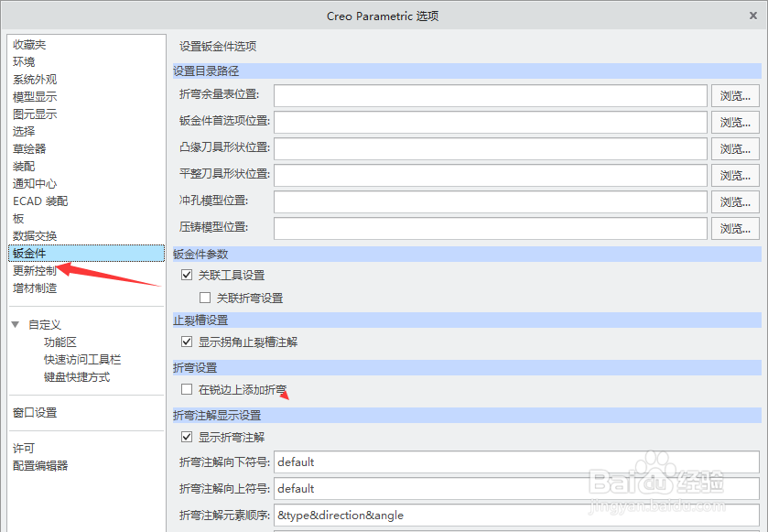Collapse the 自定义 section arrow

(16, 324)
